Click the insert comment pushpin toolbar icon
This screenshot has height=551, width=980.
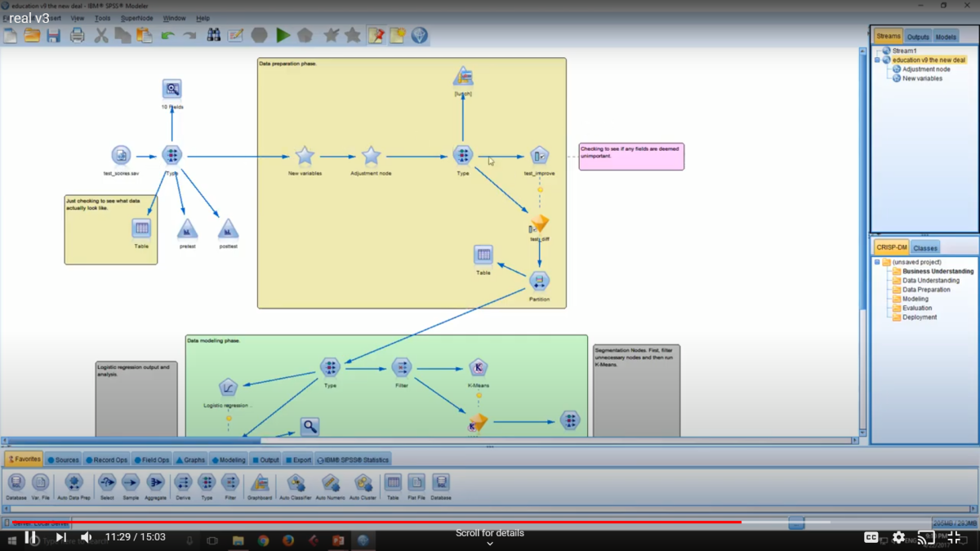click(376, 35)
